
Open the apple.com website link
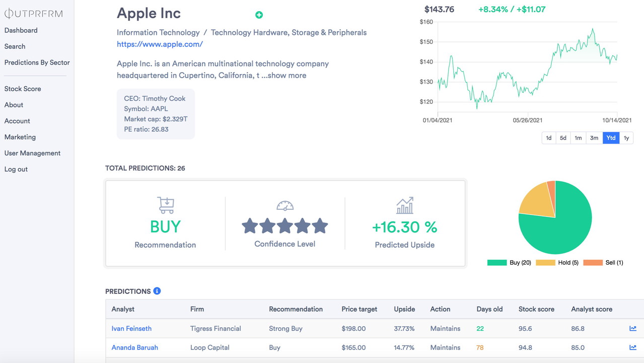160,44
